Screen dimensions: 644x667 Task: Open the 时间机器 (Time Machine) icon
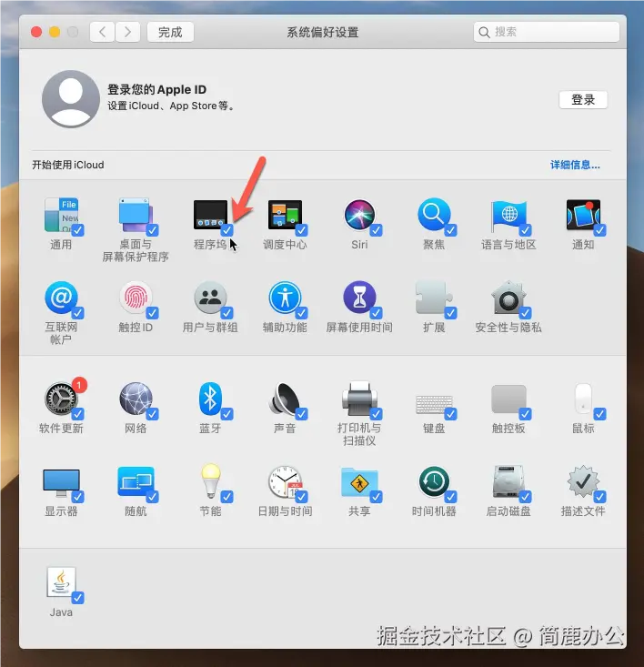coord(434,481)
